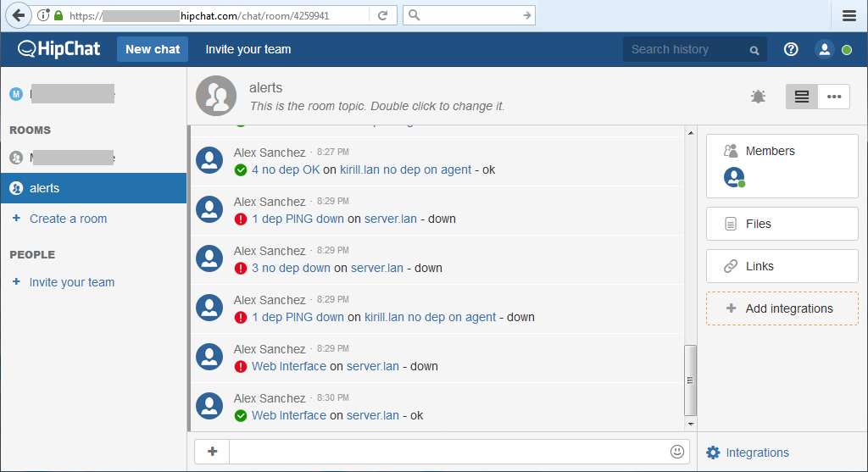Open the Files panel
The width and height of the screenshot is (868, 472).
pos(782,224)
